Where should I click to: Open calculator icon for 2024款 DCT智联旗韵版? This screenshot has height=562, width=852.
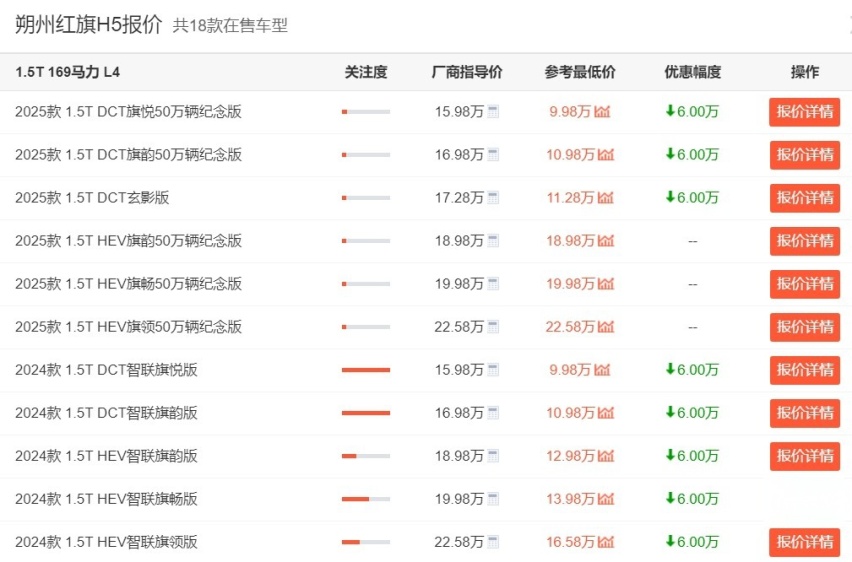[x=493, y=413]
